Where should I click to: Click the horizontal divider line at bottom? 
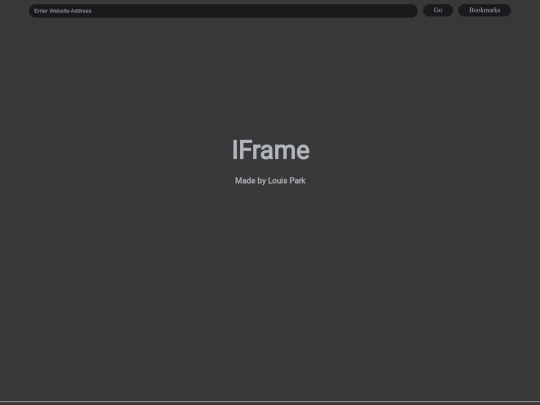pyautogui.click(x=270, y=401)
